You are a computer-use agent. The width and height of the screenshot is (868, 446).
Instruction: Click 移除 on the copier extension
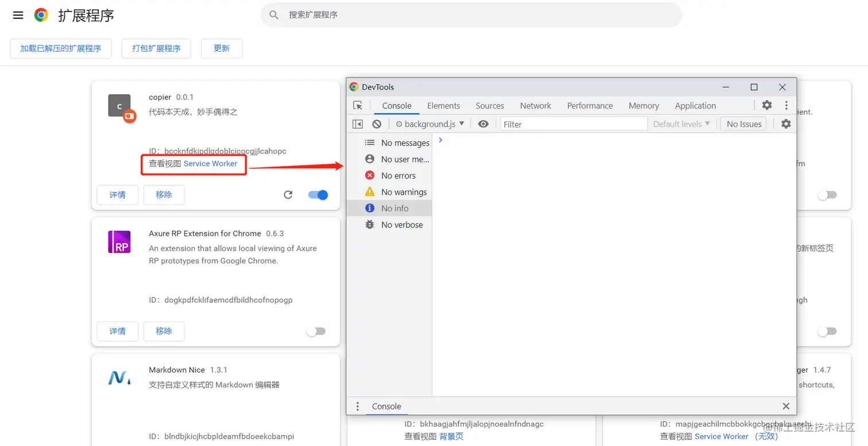point(164,195)
